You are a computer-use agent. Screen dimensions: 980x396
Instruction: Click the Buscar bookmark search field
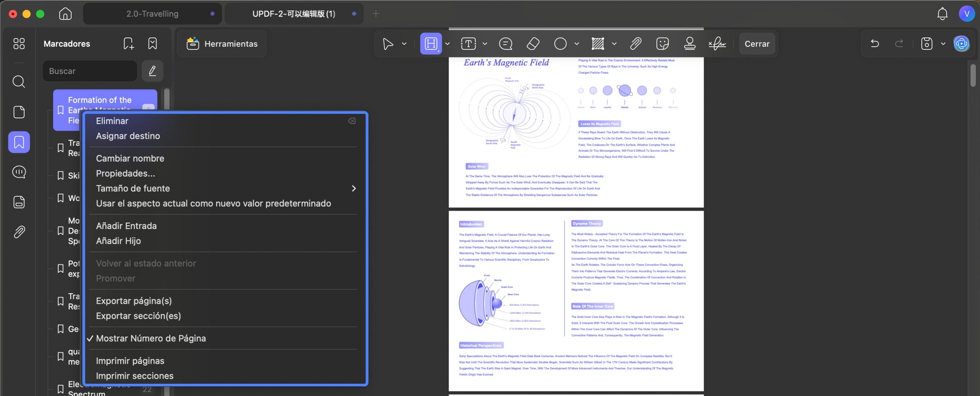90,71
